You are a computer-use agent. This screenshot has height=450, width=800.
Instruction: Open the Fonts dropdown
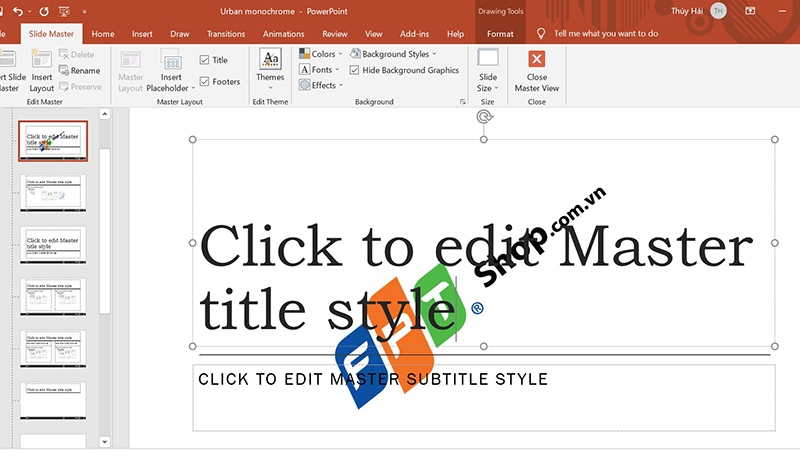319,69
